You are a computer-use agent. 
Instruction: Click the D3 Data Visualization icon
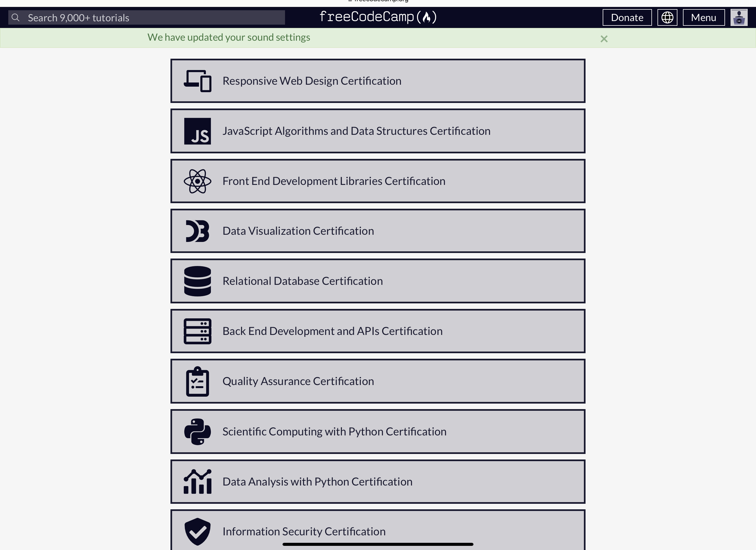(x=197, y=231)
